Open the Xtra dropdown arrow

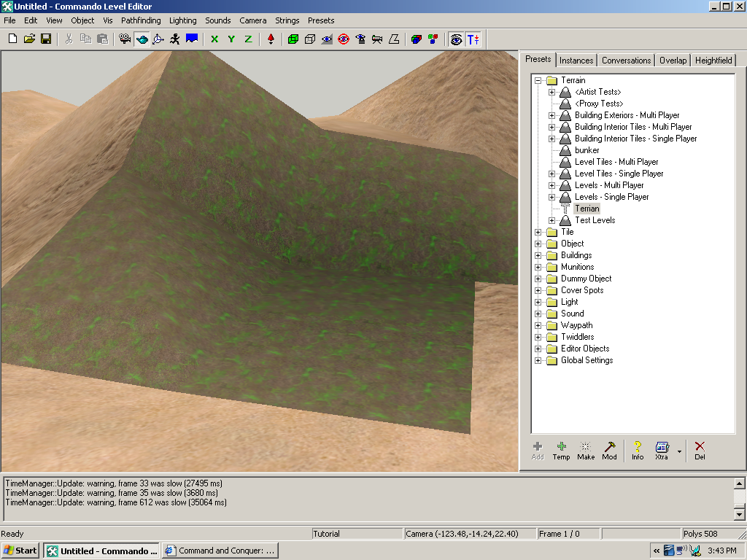[679, 451]
